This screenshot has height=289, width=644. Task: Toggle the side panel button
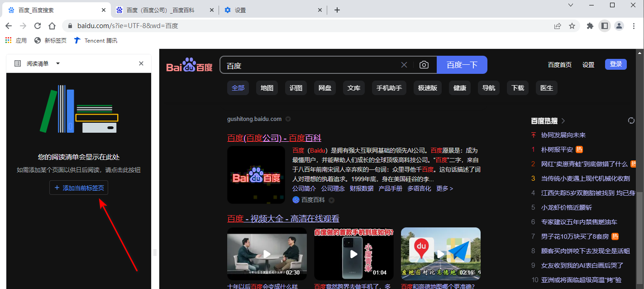[x=604, y=26]
